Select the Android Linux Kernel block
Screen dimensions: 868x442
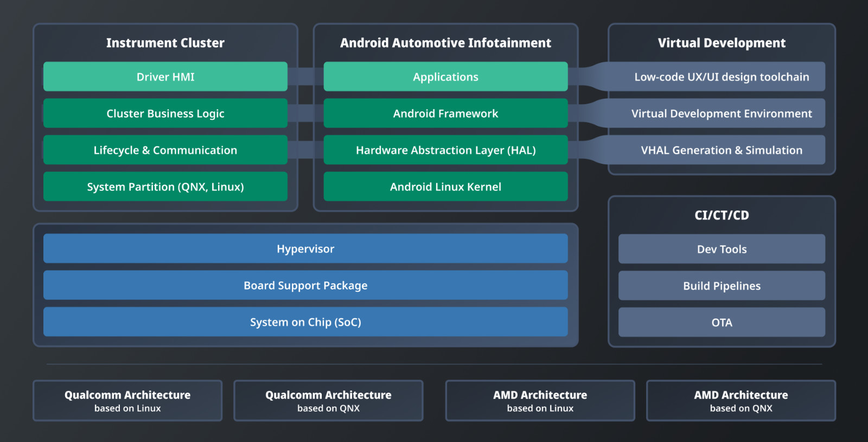click(x=445, y=187)
